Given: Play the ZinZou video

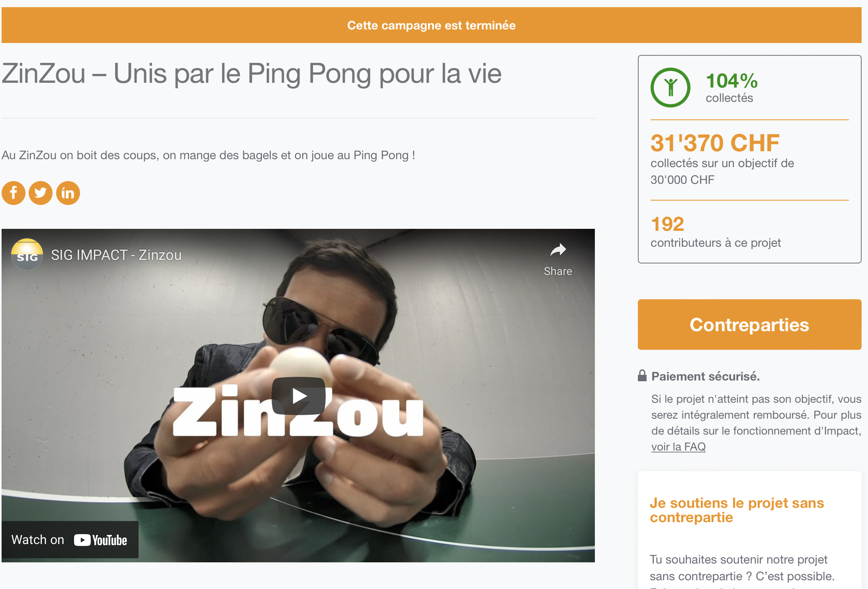Looking at the screenshot, I should coord(299,396).
